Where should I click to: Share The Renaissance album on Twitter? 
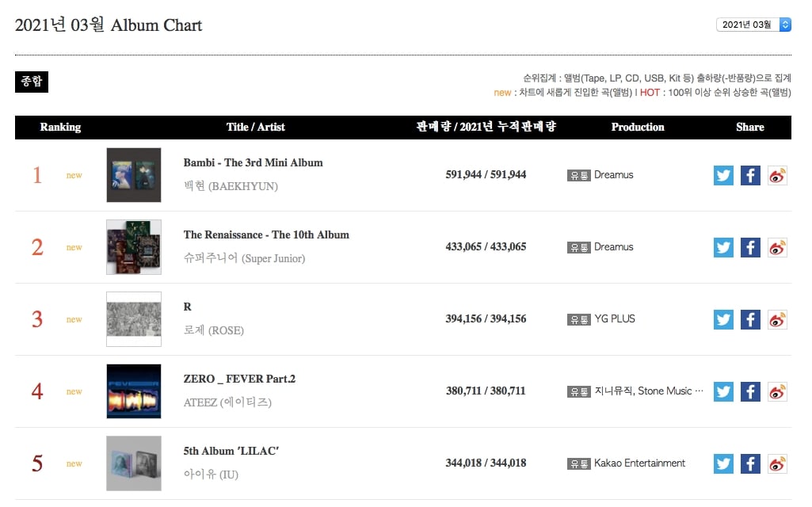click(x=723, y=247)
